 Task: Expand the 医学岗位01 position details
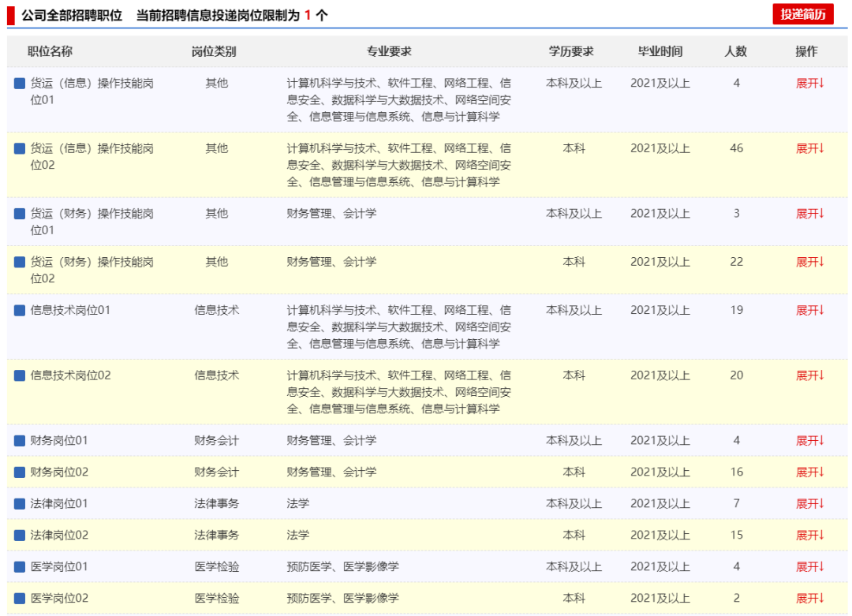(x=809, y=566)
